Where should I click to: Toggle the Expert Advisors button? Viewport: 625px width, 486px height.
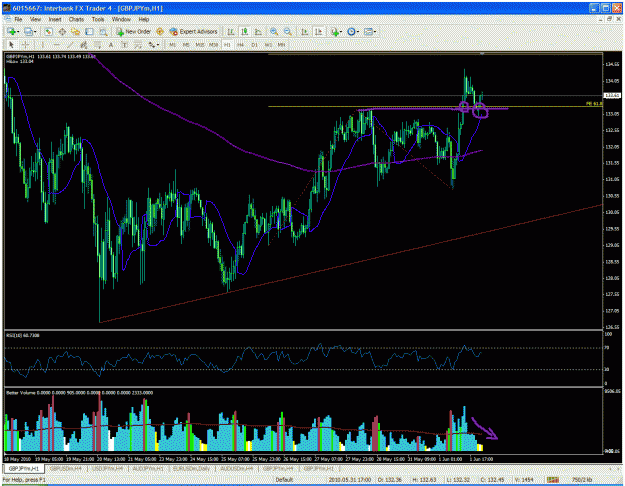[194, 31]
